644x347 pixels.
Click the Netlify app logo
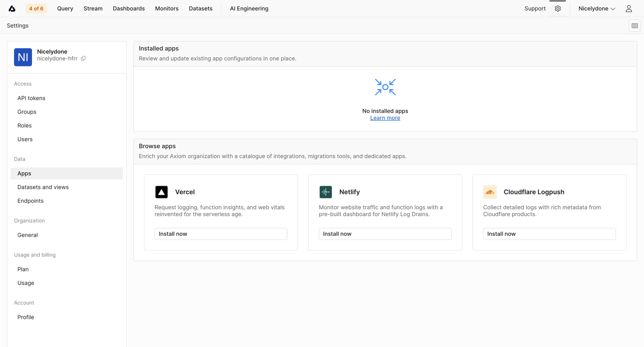pyautogui.click(x=326, y=192)
